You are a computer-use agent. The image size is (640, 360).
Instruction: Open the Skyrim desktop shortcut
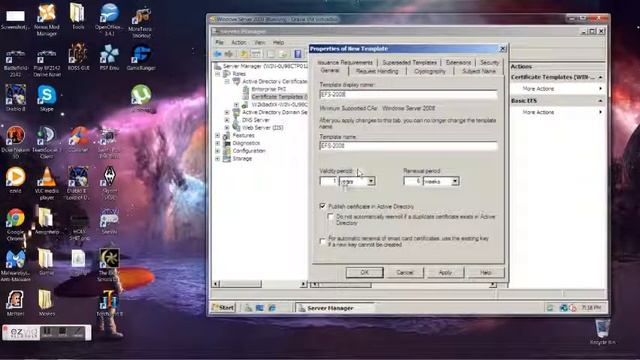pyautogui.click(x=109, y=183)
